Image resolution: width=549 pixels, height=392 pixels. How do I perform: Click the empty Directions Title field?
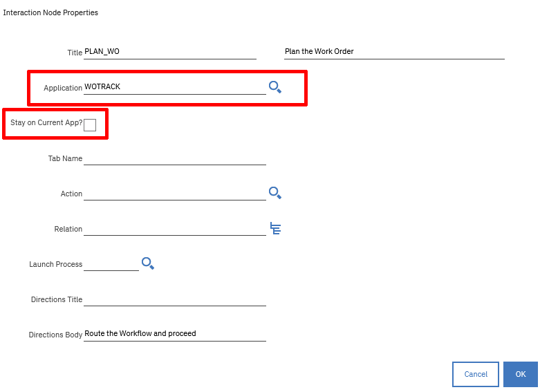pos(175,299)
